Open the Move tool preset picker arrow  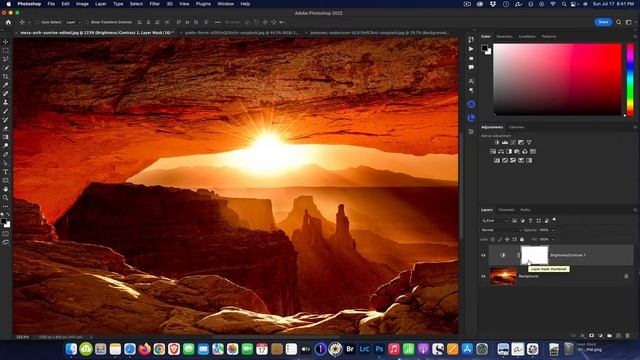29,22
